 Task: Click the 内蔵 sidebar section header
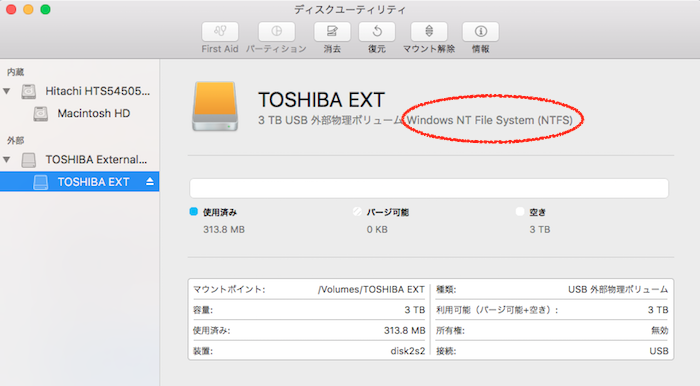point(16,72)
